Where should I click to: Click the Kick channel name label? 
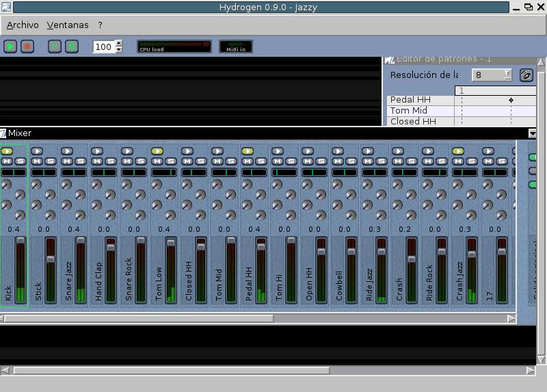pos(8,293)
